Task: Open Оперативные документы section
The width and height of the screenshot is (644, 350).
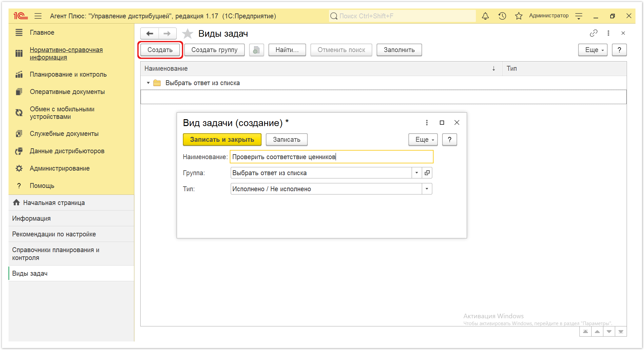Action: pyautogui.click(x=67, y=92)
